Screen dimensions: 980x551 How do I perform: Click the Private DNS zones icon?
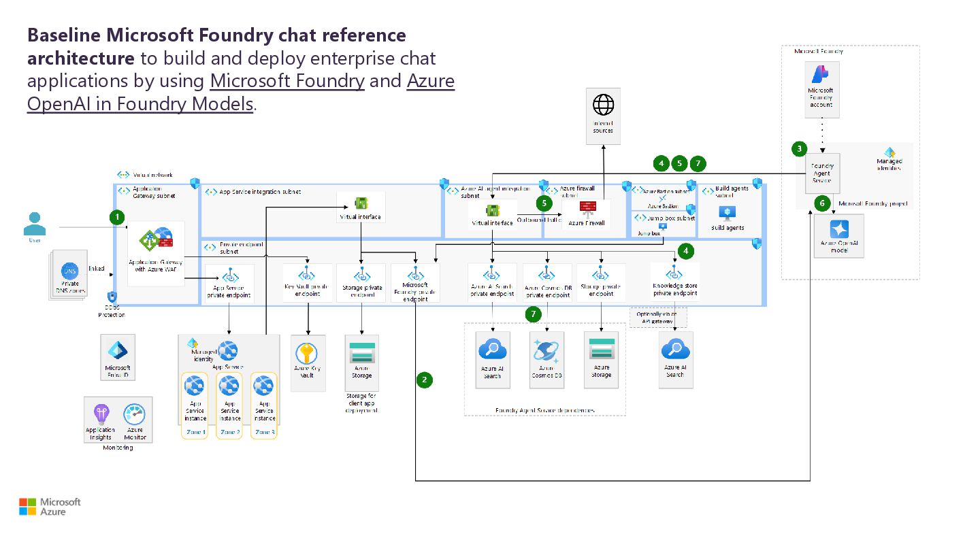pyautogui.click(x=69, y=271)
